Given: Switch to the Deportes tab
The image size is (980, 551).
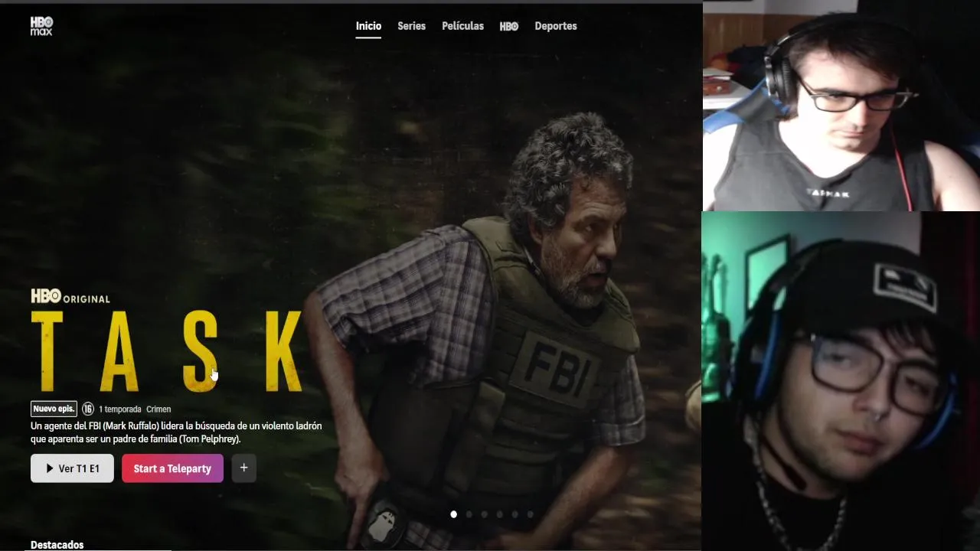Looking at the screenshot, I should (556, 26).
